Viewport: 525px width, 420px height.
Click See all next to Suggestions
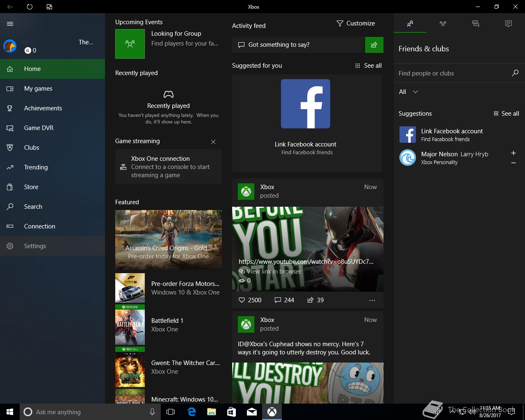tap(506, 114)
